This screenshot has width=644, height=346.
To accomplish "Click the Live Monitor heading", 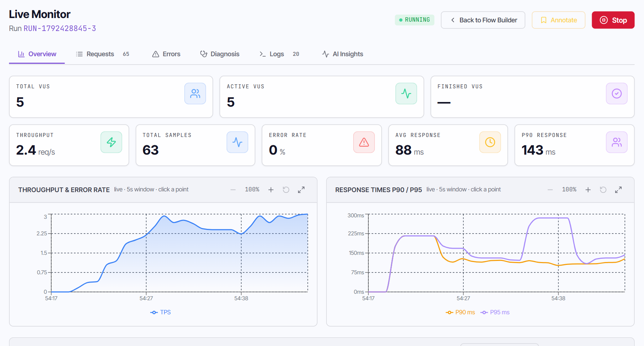I will tap(40, 14).
